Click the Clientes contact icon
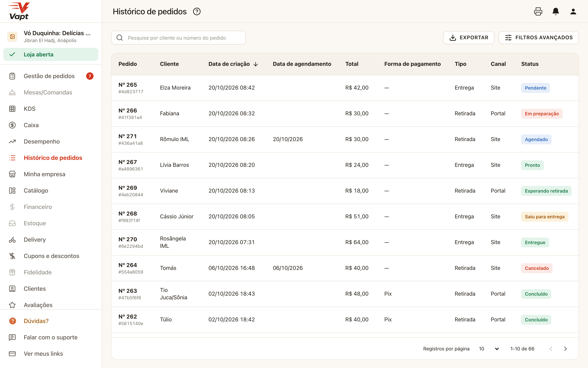Viewport: 588px width, 368px height. (12, 289)
